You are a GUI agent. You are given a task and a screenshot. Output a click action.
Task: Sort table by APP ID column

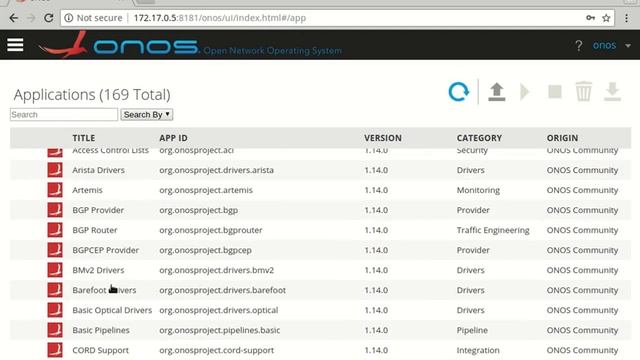point(173,138)
